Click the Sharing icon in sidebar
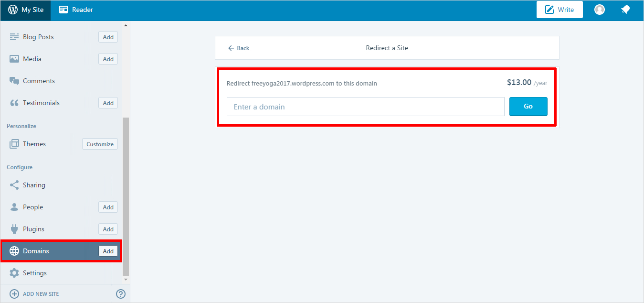The height and width of the screenshot is (303, 644). coord(14,185)
